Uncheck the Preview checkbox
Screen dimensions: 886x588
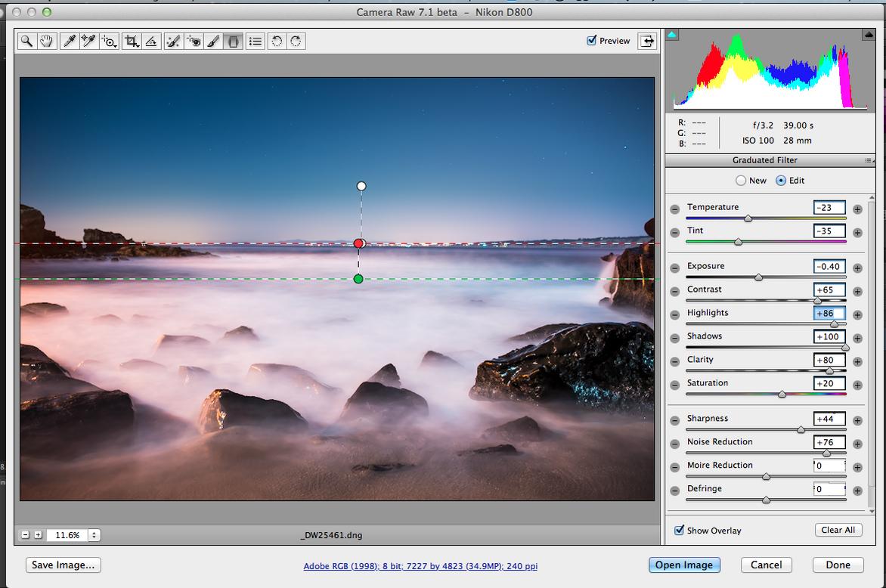(x=592, y=41)
